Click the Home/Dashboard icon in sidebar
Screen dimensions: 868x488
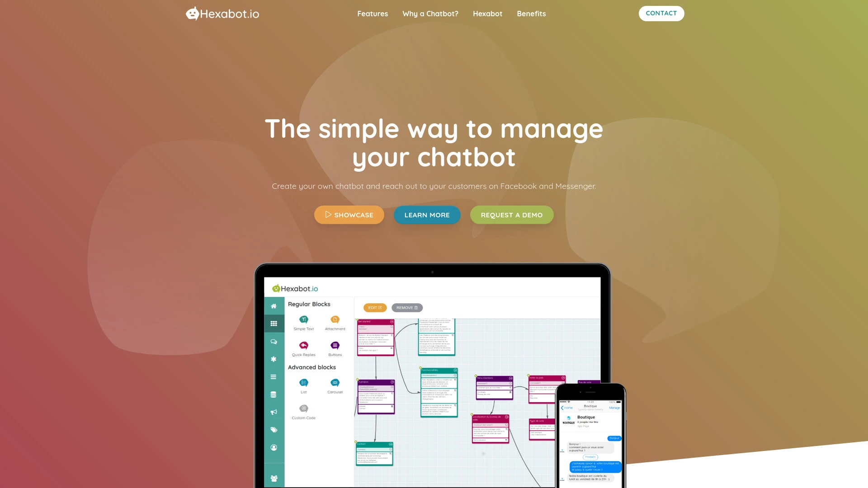pyautogui.click(x=274, y=305)
